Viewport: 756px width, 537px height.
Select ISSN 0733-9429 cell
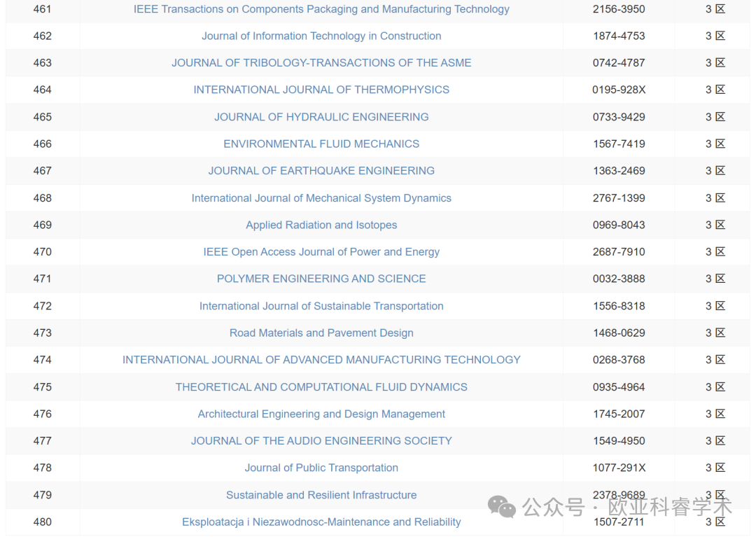619,117
